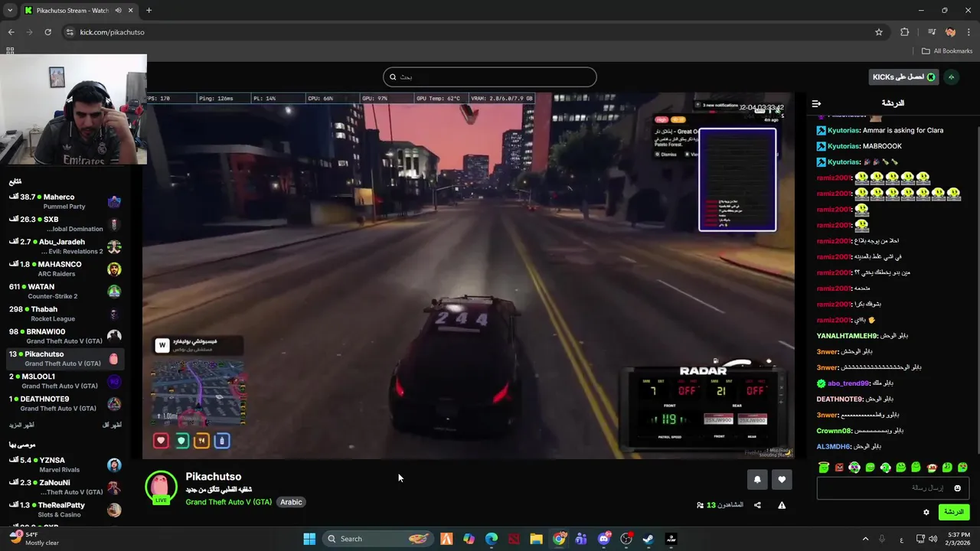Open Chrome's three-dot menu
Image resolution: width=980 pixels, height=551 pixels.
[x=969, y=32]
